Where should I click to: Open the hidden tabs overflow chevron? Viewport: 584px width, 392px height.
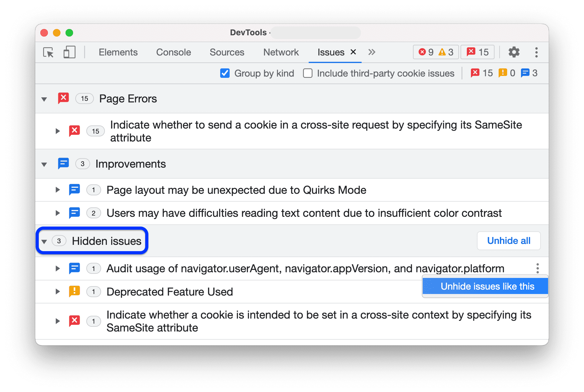click(372, 52)
